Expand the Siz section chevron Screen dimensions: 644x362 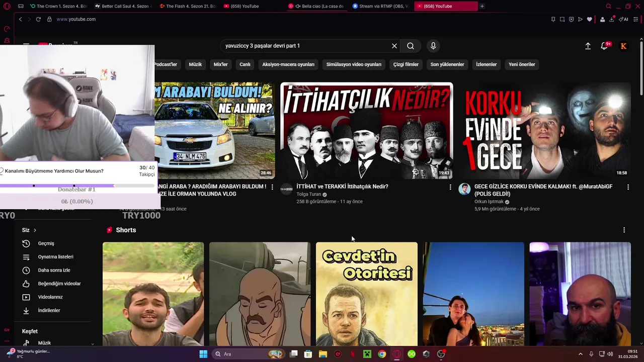tap(35, 230)
